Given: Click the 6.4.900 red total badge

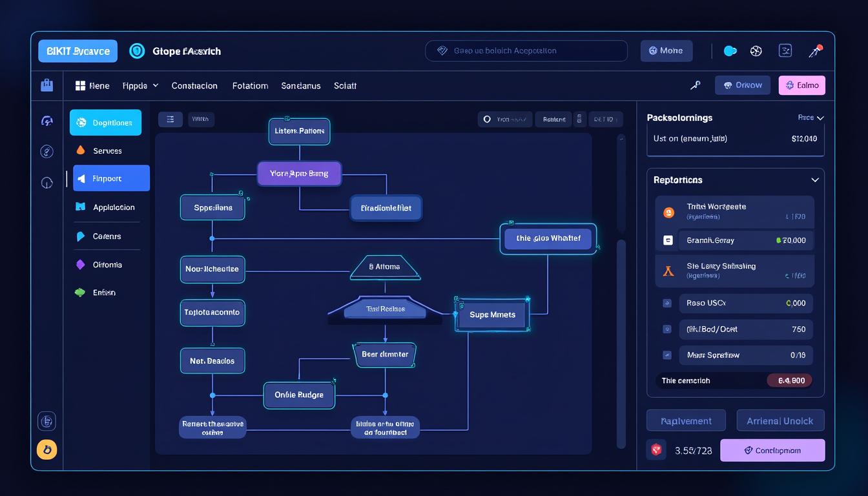Looking at the screenshot, I should (790, 380).
